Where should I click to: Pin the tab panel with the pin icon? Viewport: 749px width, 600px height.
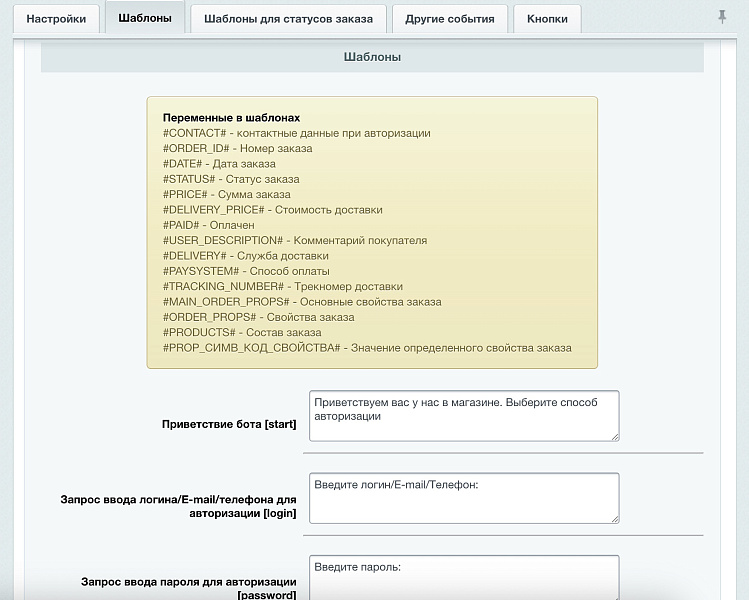coord(722,18)
